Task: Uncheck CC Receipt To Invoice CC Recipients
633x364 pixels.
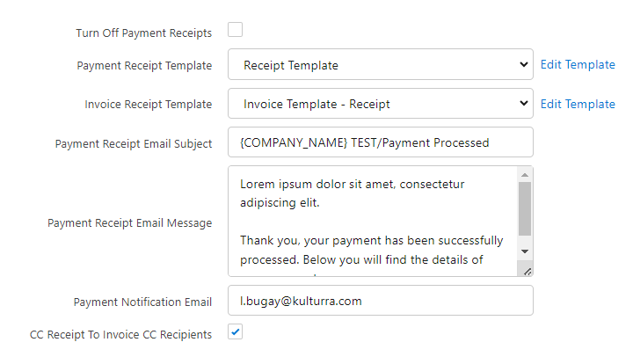Action: (x=235, y=332)
